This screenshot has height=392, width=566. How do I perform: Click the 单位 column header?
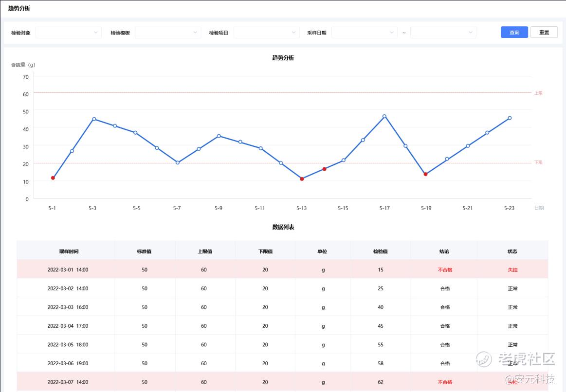click(322, 251)
